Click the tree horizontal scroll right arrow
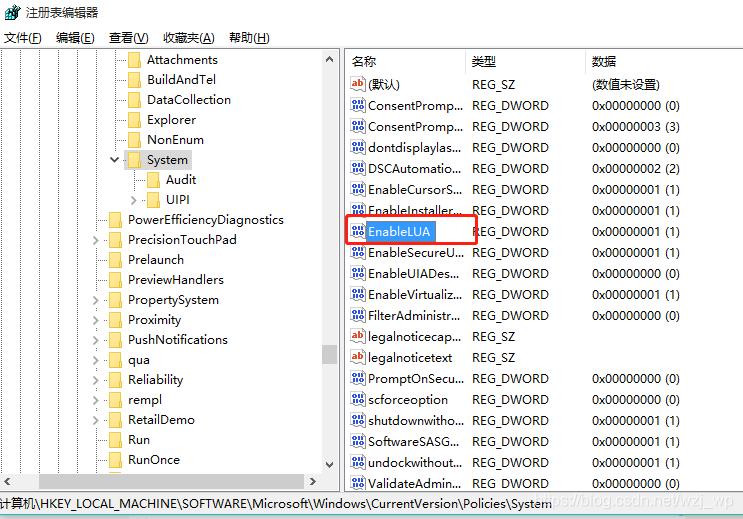Screen dimensions: 743x519 pyautogui.click(x=312, y=482)
